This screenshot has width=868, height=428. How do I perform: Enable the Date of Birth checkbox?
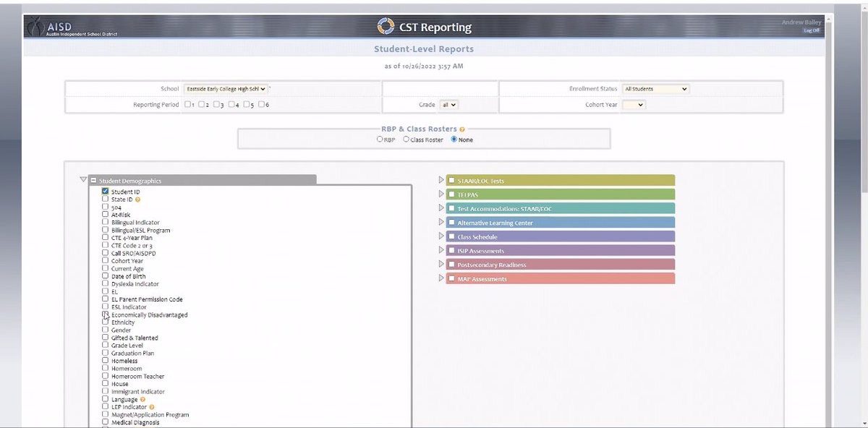click(106, 276)
